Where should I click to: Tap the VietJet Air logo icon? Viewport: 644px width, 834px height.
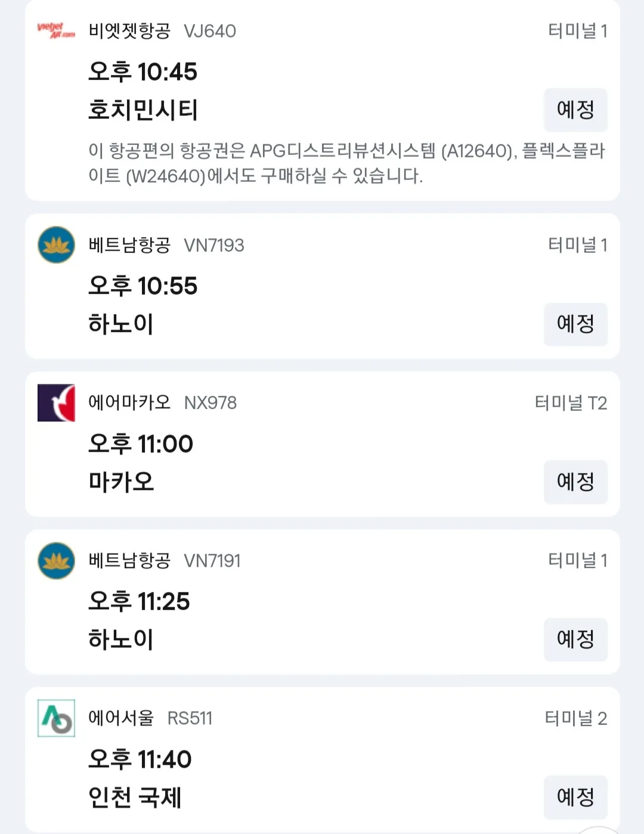coord(56,30)
